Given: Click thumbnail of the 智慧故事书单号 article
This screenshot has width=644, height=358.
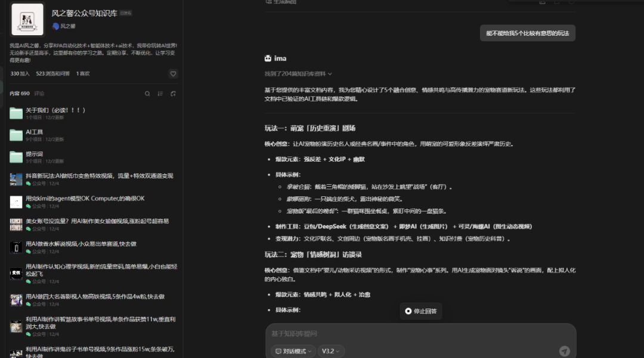Looking at the screenshot, I should pyautogui.click(x=16, y=326).
